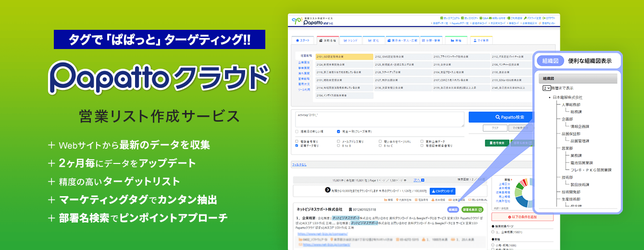
Task: Select the 人事総務部 node in the org tree
Action: click(x=570, y=105)
